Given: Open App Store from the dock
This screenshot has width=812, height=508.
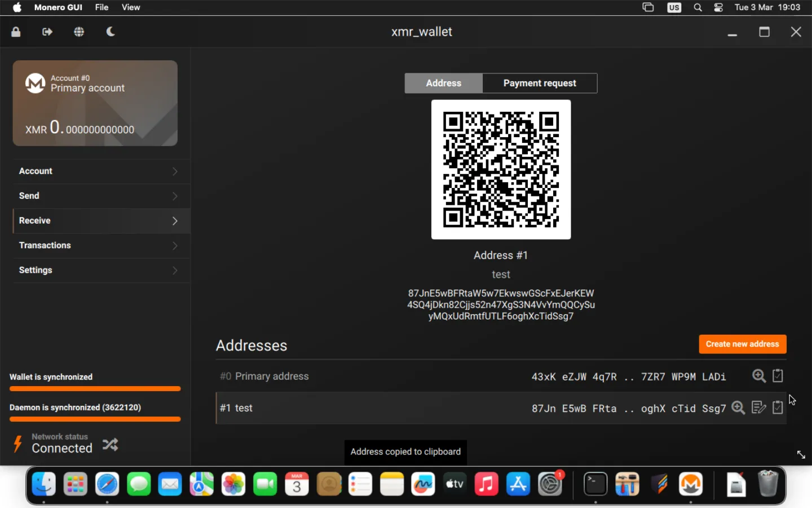Looking at the screenshot, I should pos(518,484).
